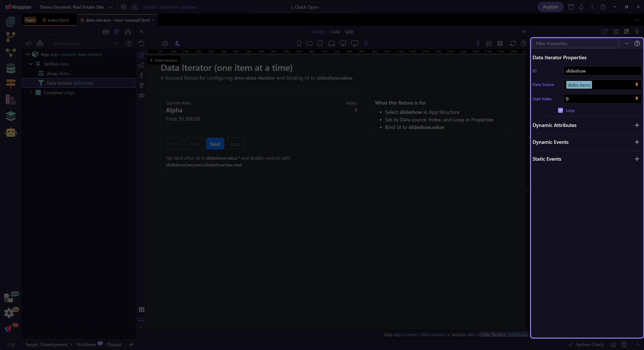644x350 pixels.
Task: Uncheck the Loop checkbox
Action: (560, 110)
